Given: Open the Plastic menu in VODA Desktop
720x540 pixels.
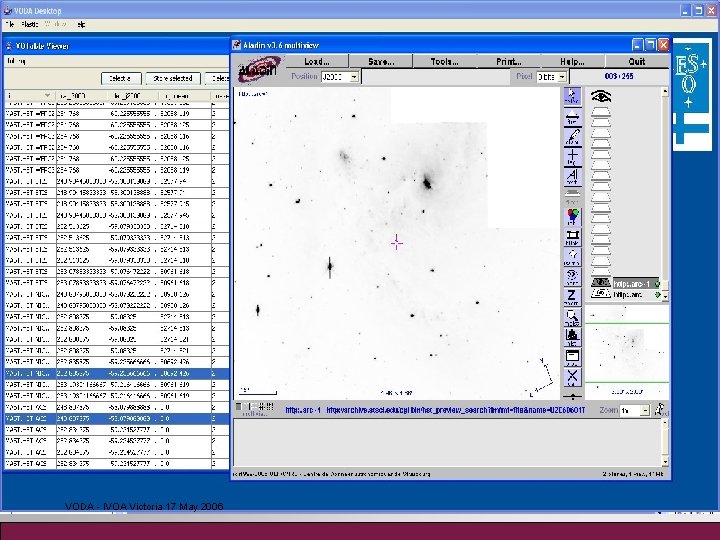Looking at the screenshot, I should (30, 24).
